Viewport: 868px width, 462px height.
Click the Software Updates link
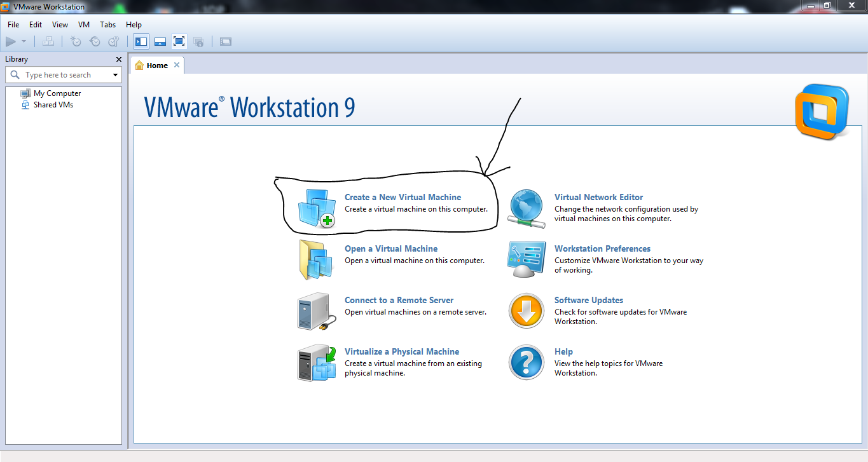(x=589, y=300)
